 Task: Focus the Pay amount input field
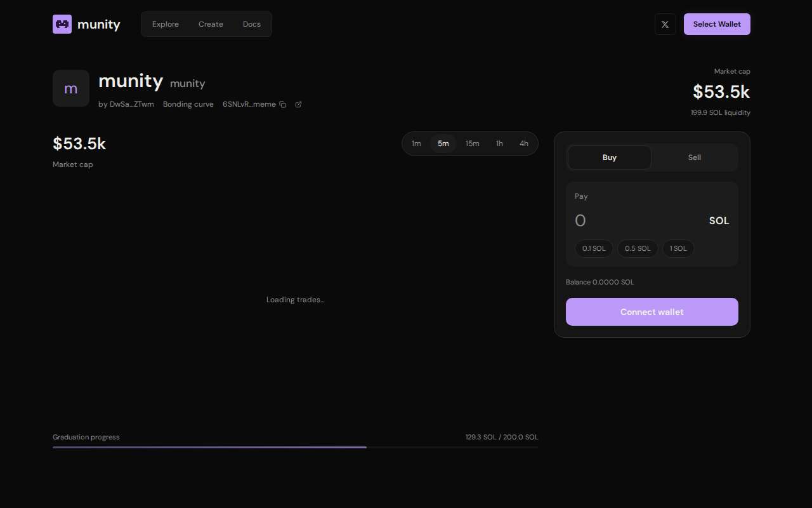tap(638, 221)
